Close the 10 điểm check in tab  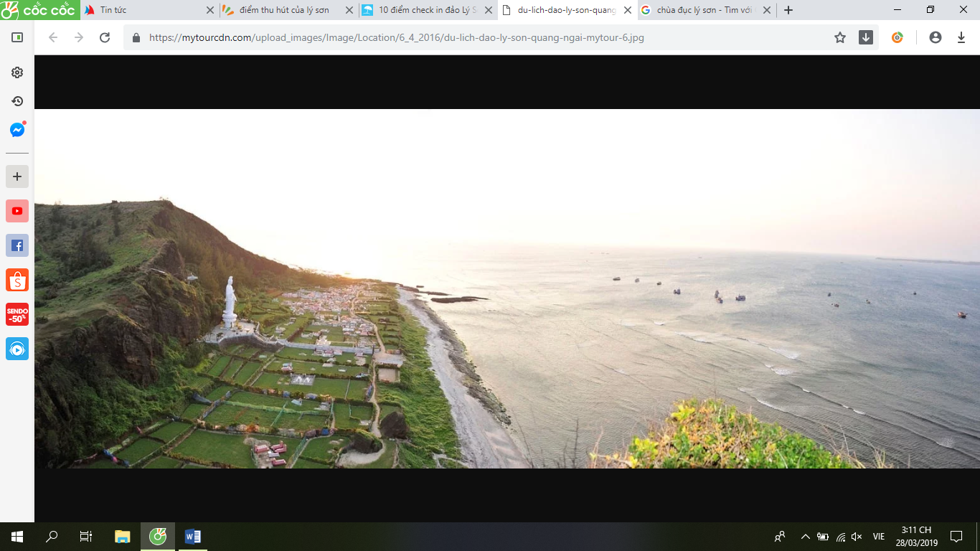click(x=489, y=10)
